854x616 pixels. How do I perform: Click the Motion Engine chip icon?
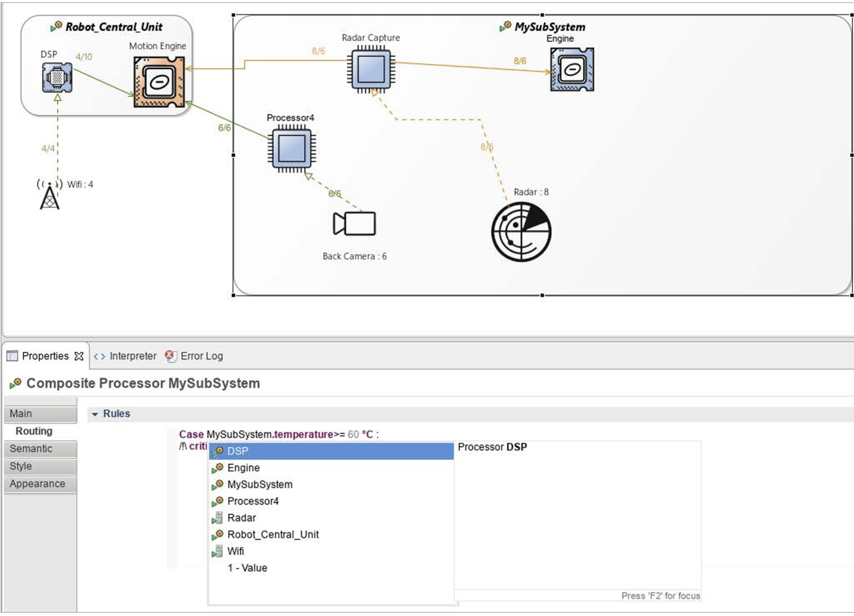pos(159,82)
